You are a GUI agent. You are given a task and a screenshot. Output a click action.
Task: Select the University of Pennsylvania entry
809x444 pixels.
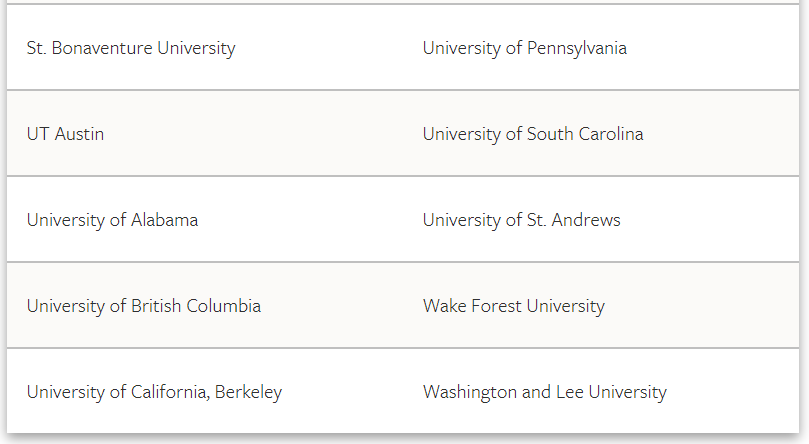525,48
